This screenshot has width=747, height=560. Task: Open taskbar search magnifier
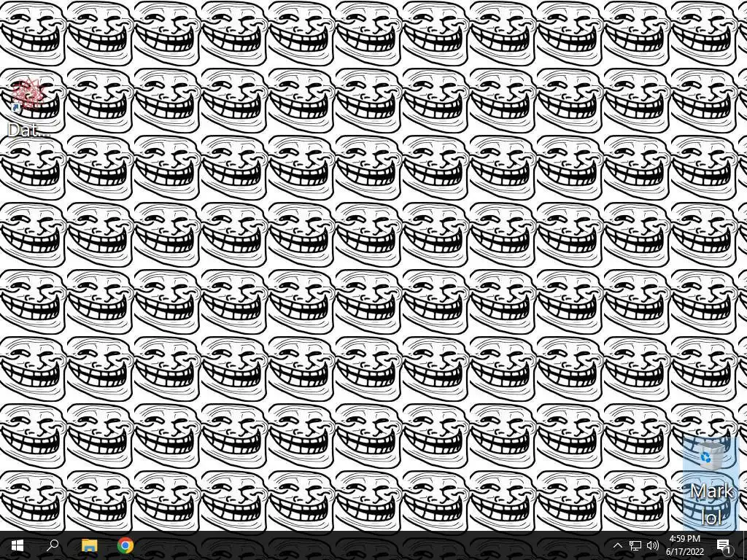[x=53, y=545]
